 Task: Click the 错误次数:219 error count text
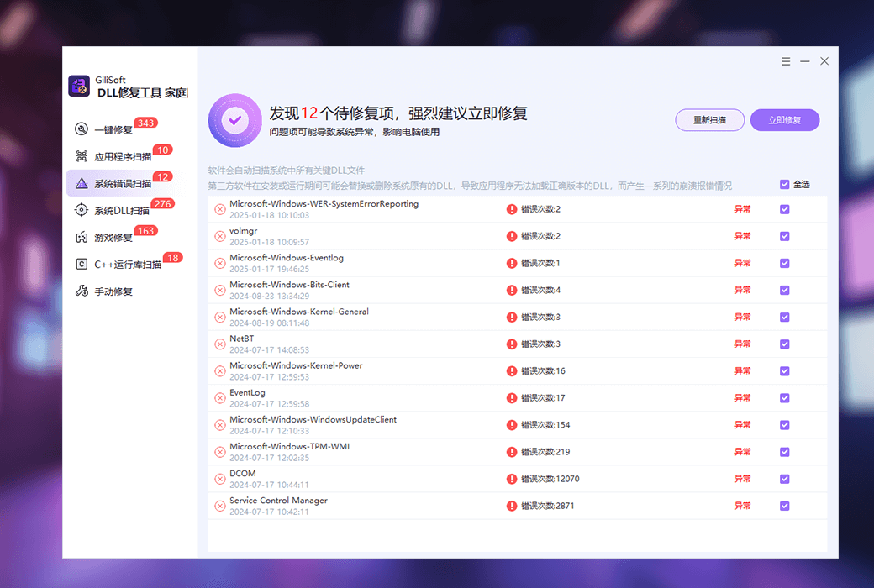pyautogui.click(x=545, y=452)
